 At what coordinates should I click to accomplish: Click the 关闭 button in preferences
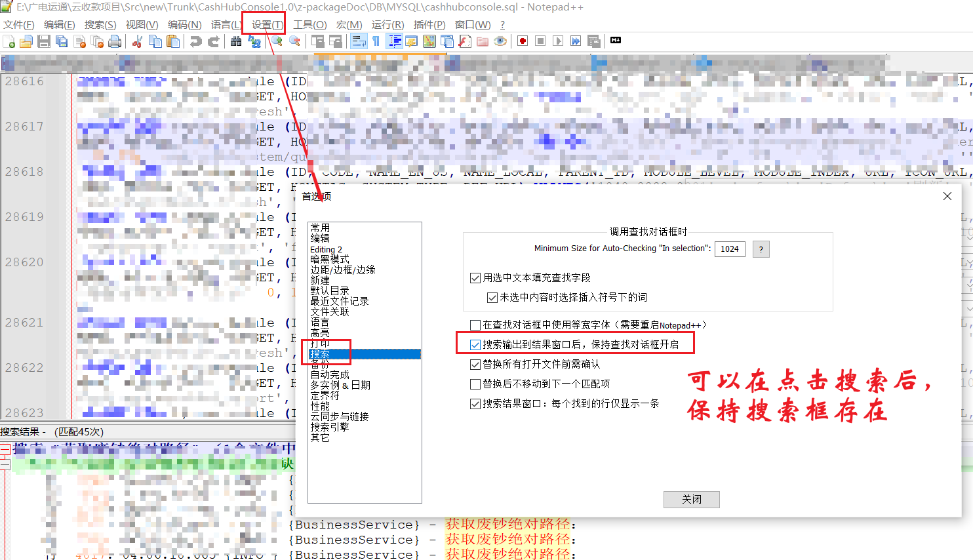click(692, 500)
